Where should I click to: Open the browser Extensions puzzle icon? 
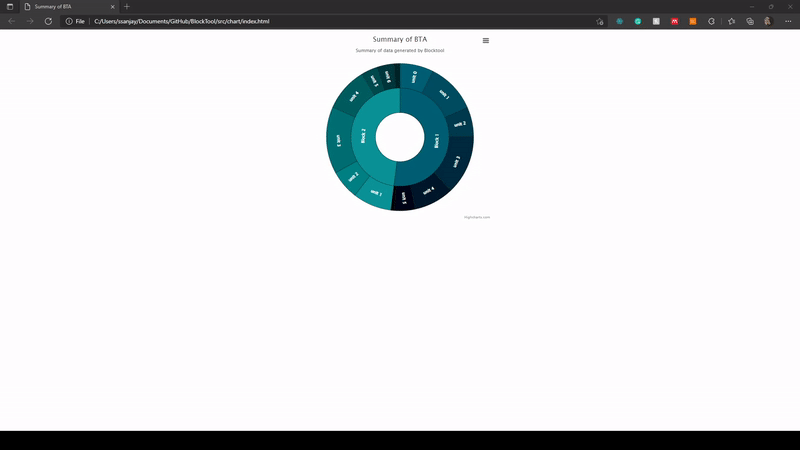tap(711, 21)
